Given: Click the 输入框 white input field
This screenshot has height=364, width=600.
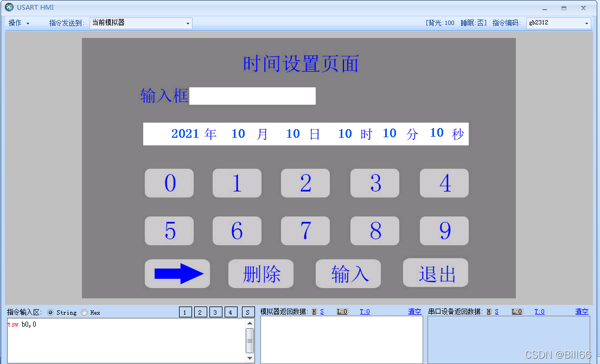Looking at the screenshot, I should click(x=253, y=95).
